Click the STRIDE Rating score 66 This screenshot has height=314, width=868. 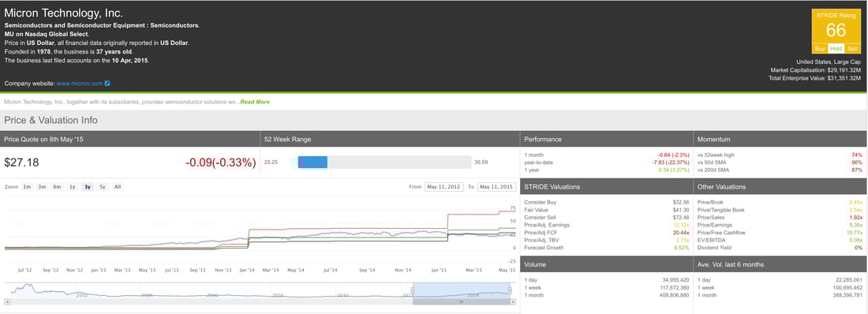[836, 31]
